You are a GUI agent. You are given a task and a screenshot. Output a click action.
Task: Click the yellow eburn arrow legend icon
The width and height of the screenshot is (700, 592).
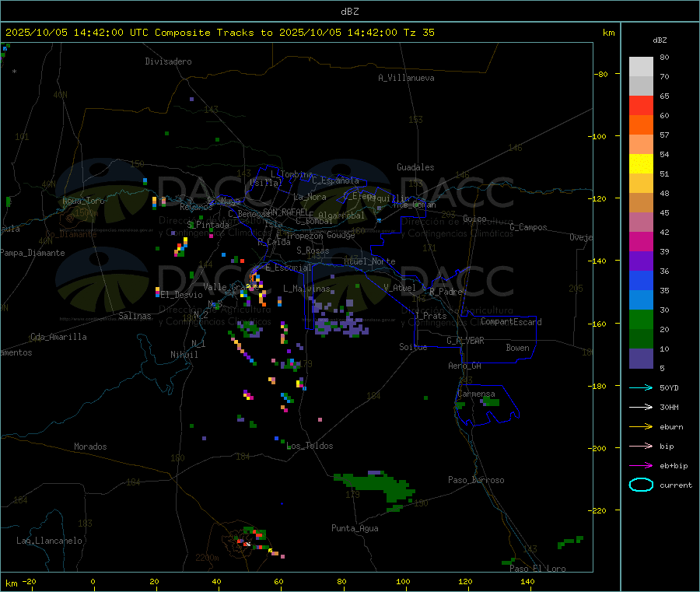[x=641, y=427]
